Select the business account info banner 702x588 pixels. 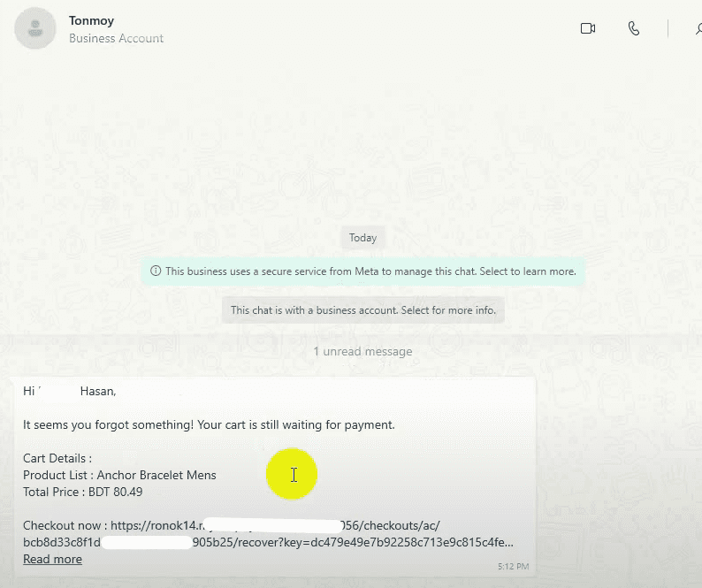point(362,310)
